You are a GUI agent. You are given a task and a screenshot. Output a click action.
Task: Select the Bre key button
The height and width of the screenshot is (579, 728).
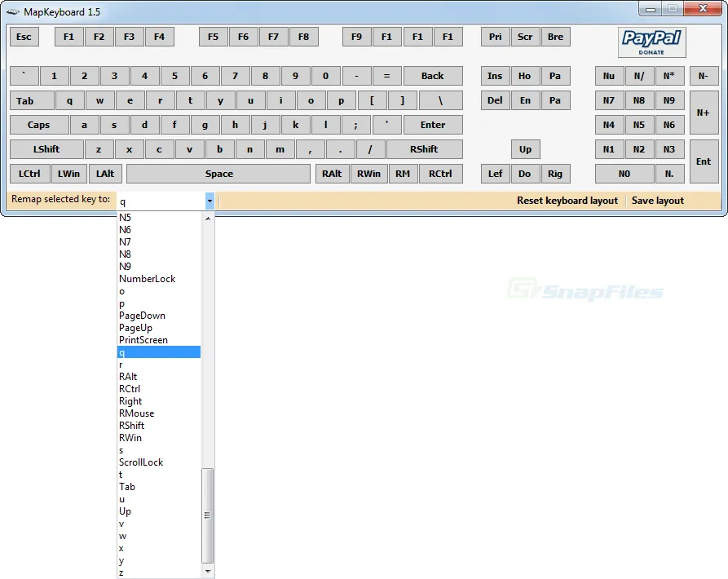coord(555,37)
